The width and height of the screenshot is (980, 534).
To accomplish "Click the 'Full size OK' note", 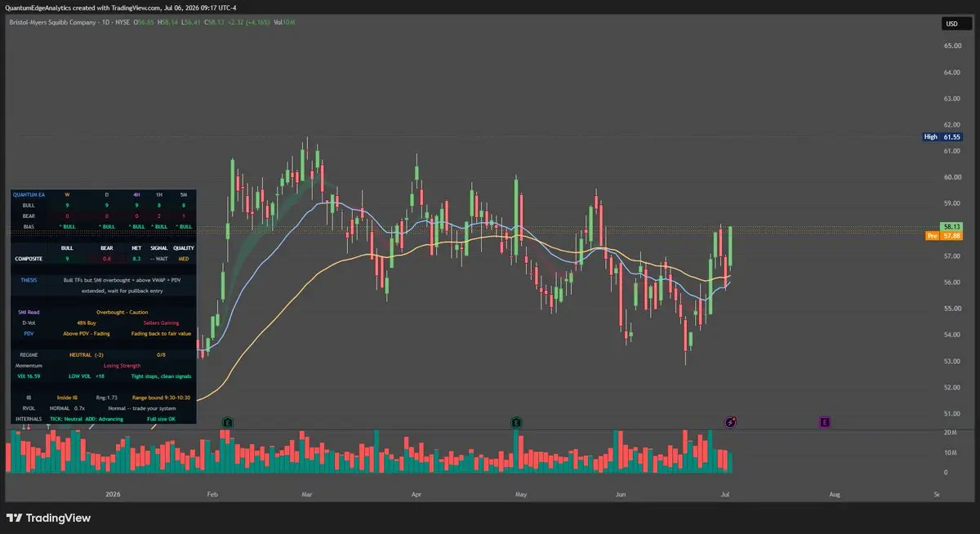I will pos(161,419).
